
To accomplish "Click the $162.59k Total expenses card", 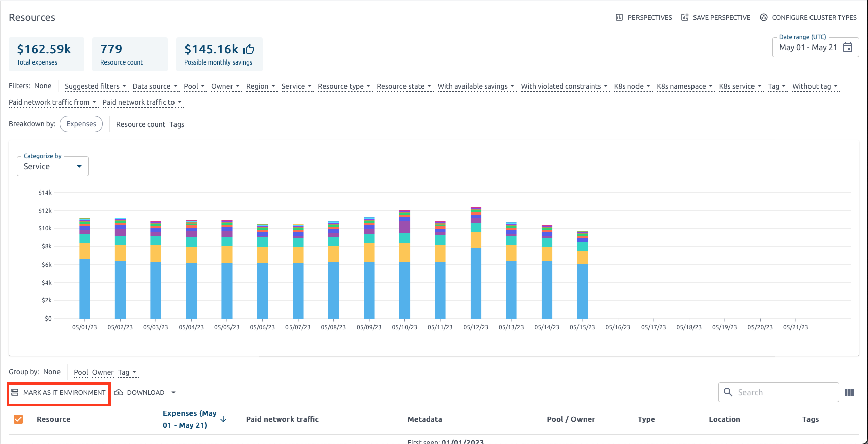I will [x=46, y=54].
